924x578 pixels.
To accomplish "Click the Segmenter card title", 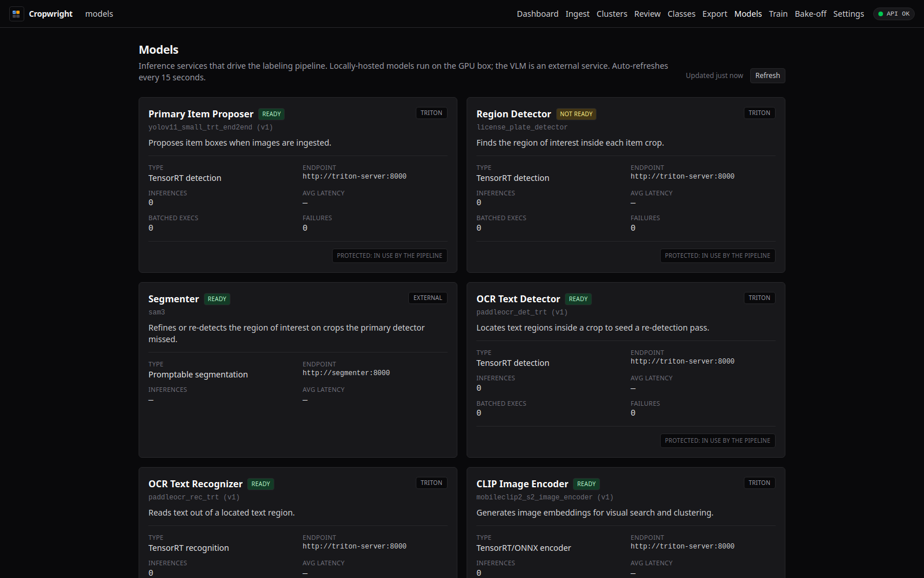I will [173, 299].
